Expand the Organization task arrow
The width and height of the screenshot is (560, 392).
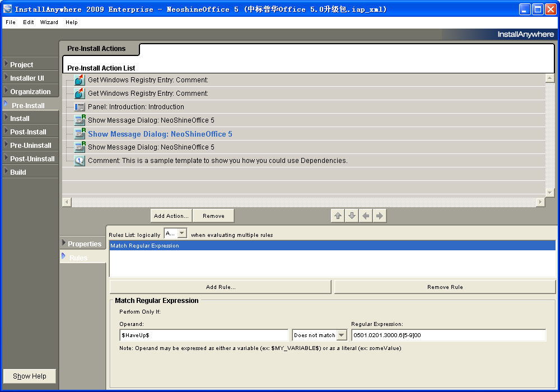point(6,90)
